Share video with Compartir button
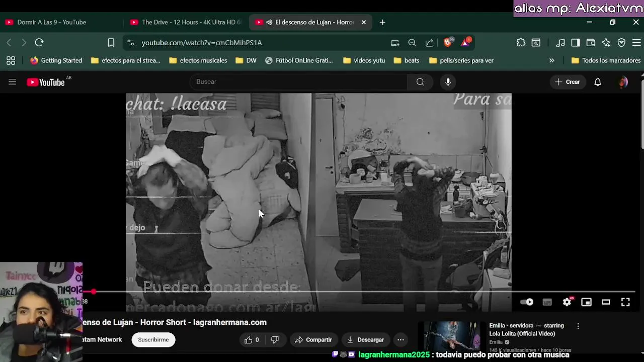This screenshot has width=644, height=362. tap(313, 340)
